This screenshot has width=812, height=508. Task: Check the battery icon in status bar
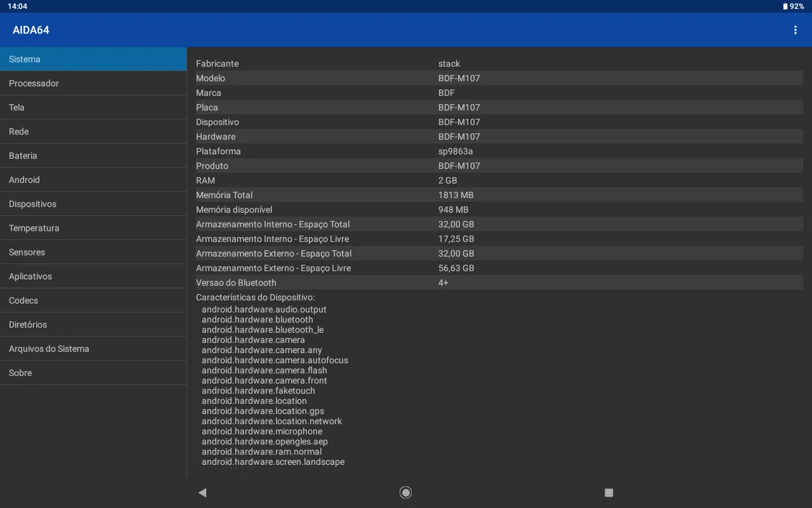pos(785,6)
